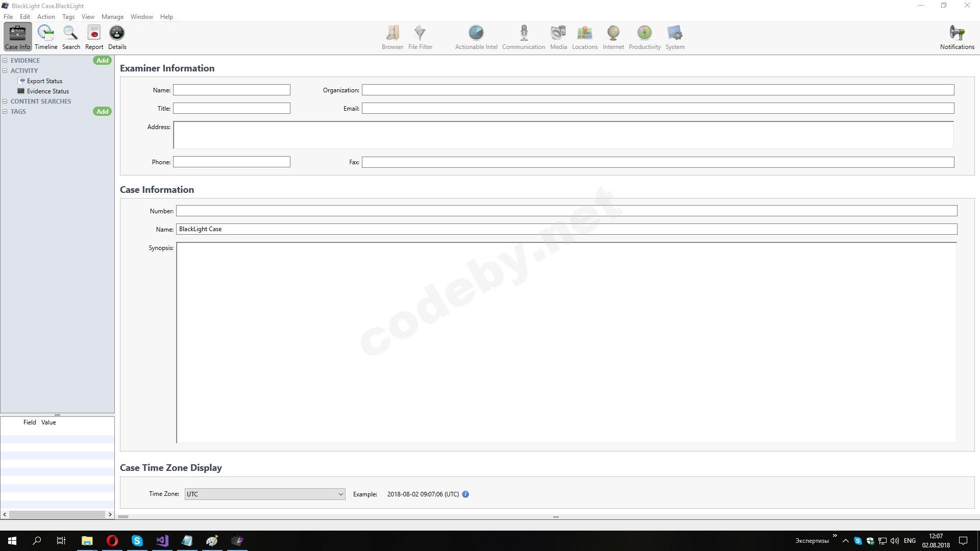Collapse the EVIDENCE section
Screen dimensions: 980x551
click(5, 61)
